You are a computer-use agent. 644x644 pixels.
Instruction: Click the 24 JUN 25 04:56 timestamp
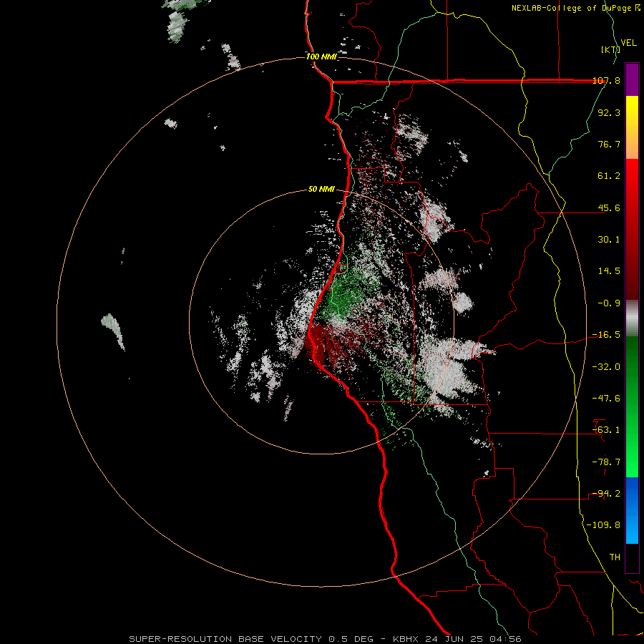click(473, 639)
